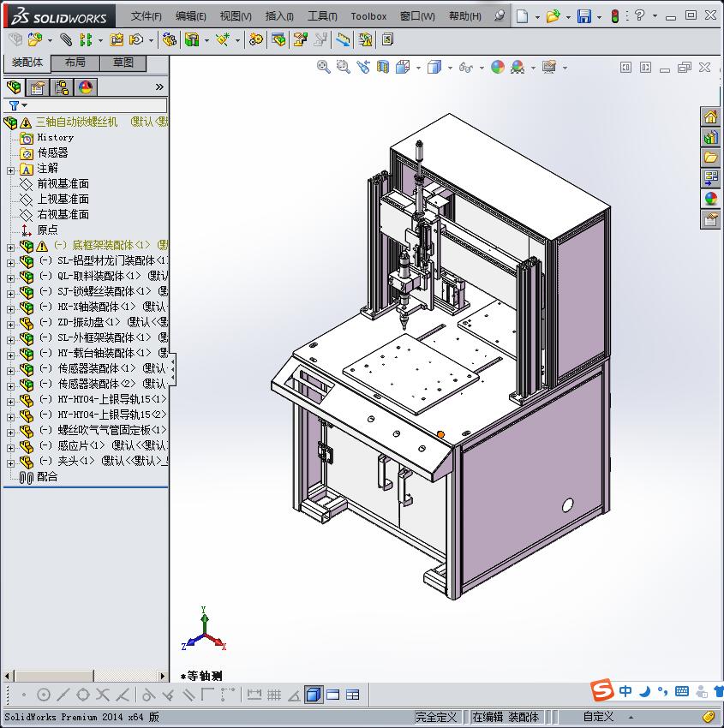This screenshot has width=724, height=728.
Task: Click the Previous View icon
Action: 363,68
